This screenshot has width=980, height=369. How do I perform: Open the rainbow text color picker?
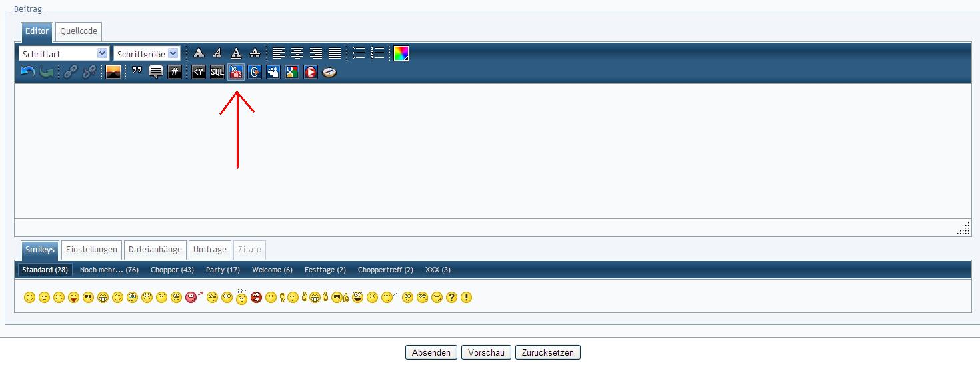(x=401, y=53)
